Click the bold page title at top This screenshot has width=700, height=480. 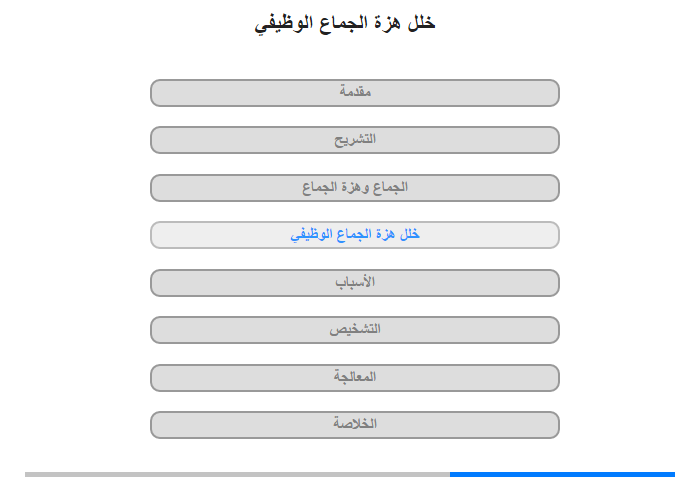(x=345, y=23)
